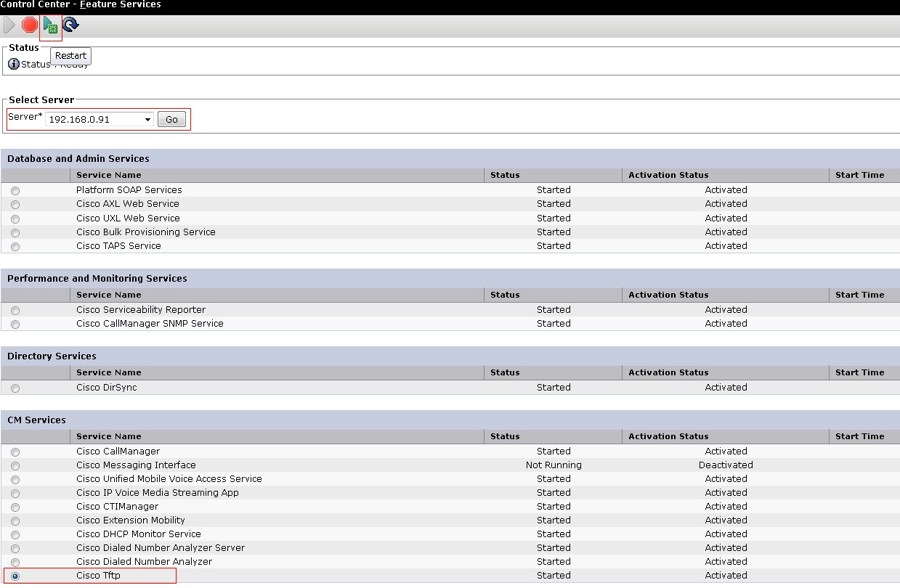Click the Activation Status header under Directory Services

[668, 372]
